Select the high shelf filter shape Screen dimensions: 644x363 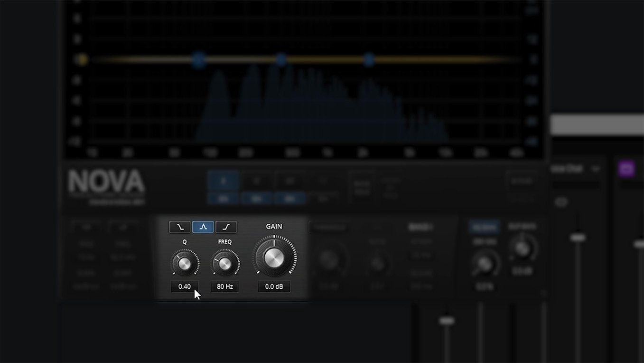coord(226,227)
